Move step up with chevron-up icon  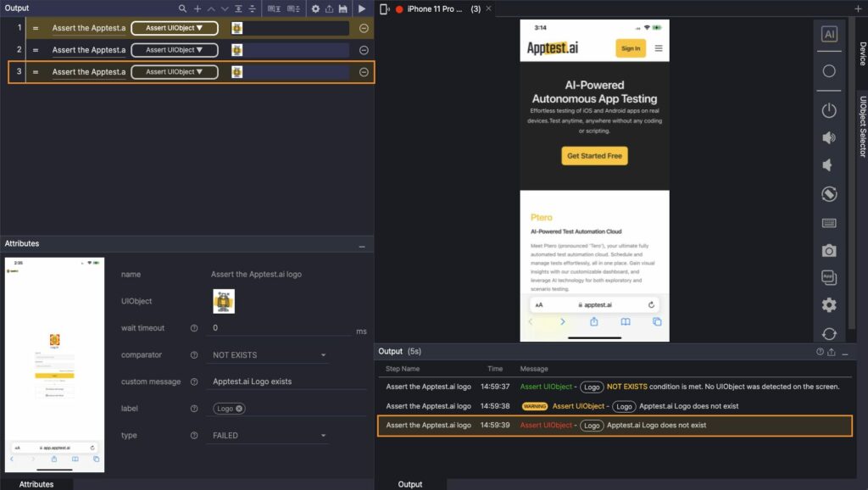pyautogui.click(x=211, y=8)
